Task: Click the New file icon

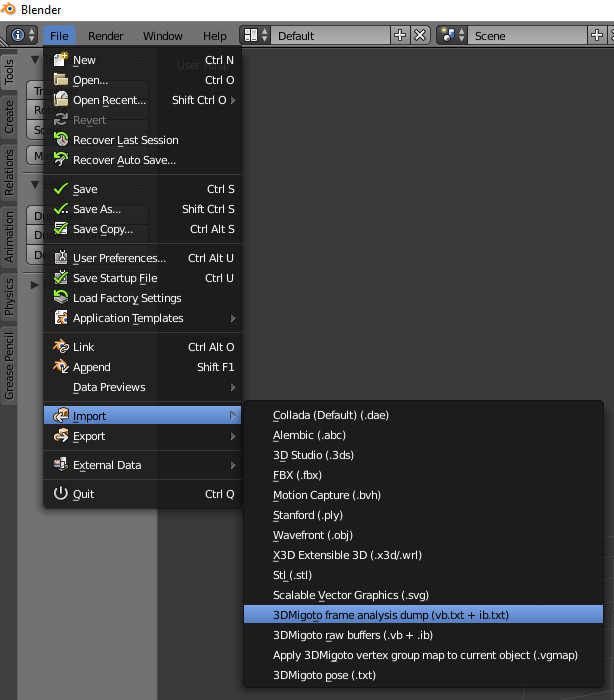Action: coord(61,60)
